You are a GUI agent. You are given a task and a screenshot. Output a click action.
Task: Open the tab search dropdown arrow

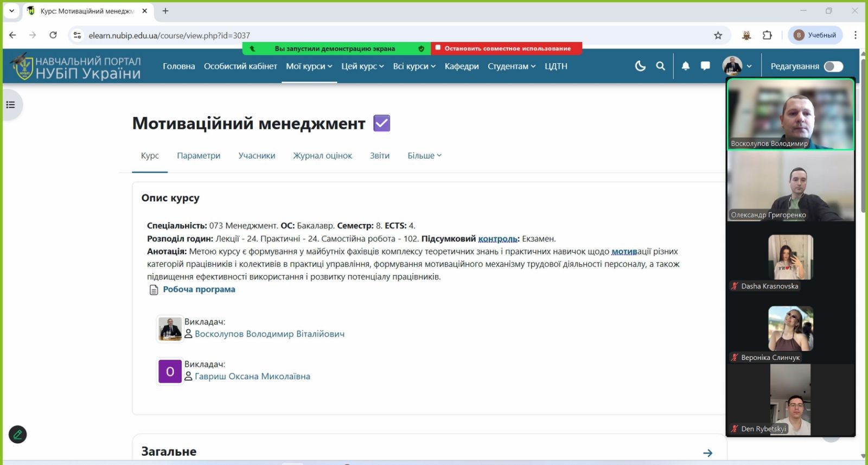pos(11,11)
